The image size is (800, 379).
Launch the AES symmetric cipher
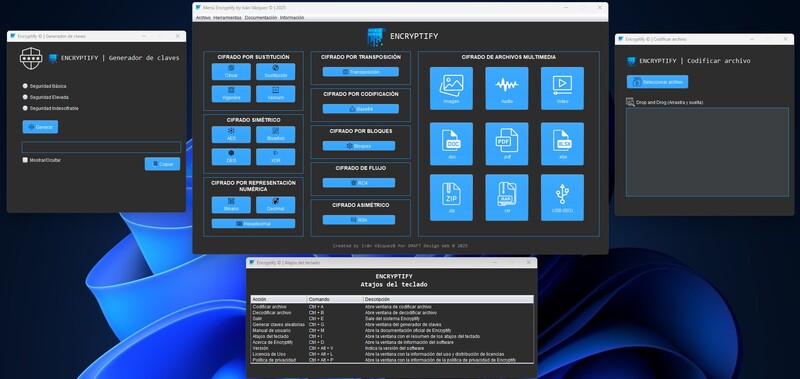231,135
